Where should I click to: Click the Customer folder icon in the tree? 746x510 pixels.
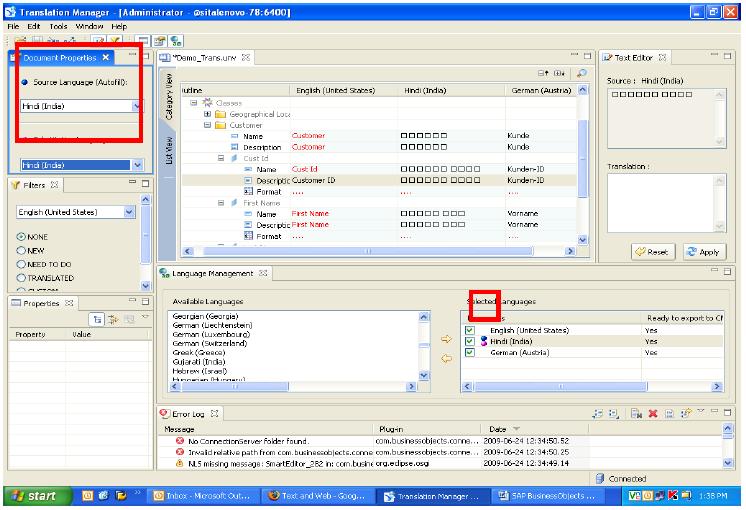coord(220,125)
